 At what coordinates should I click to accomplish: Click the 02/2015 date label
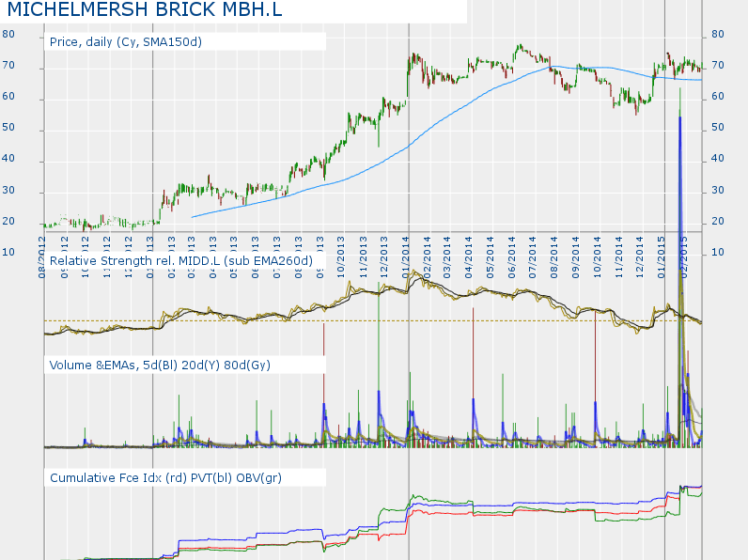[x=683, y=257]
